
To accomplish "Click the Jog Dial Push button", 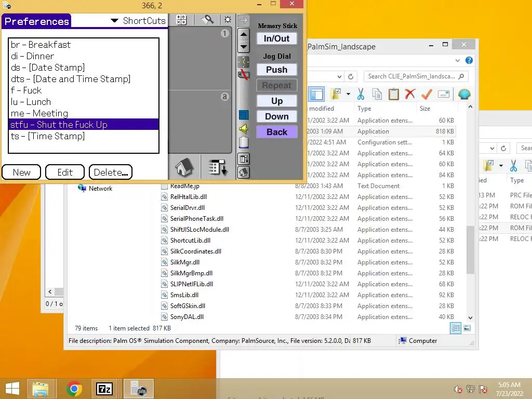I will [x=276, y=70].
